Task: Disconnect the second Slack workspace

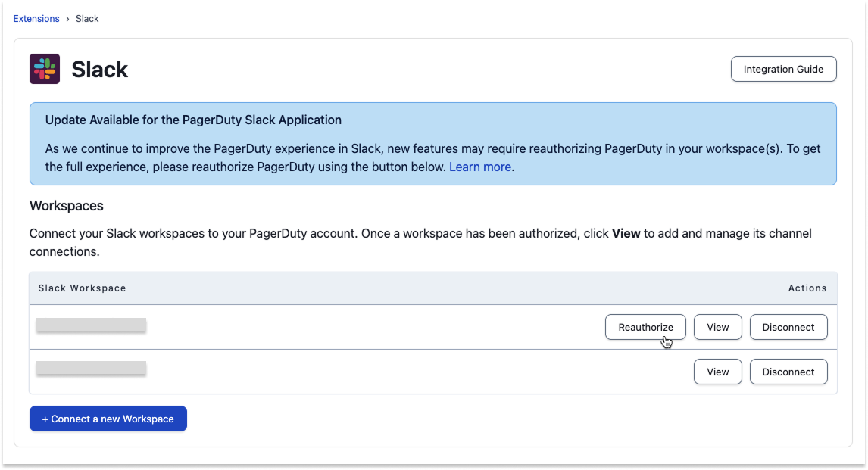Action: click(x=788, y=372)
